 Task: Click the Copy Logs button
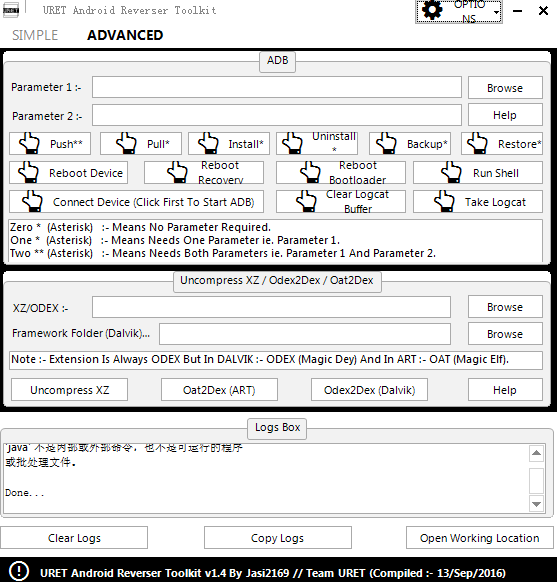[278, 537]
